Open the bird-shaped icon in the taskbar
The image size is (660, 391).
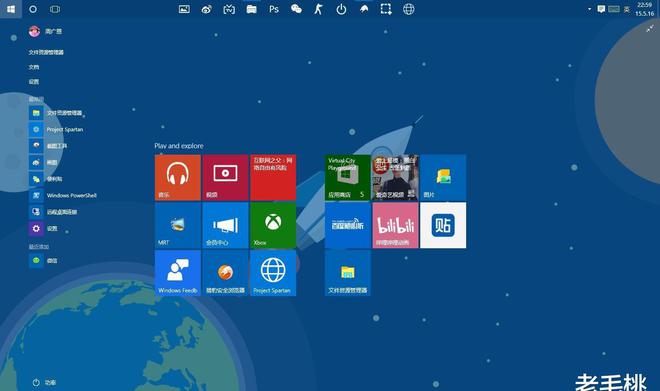[x=364, y=9]
